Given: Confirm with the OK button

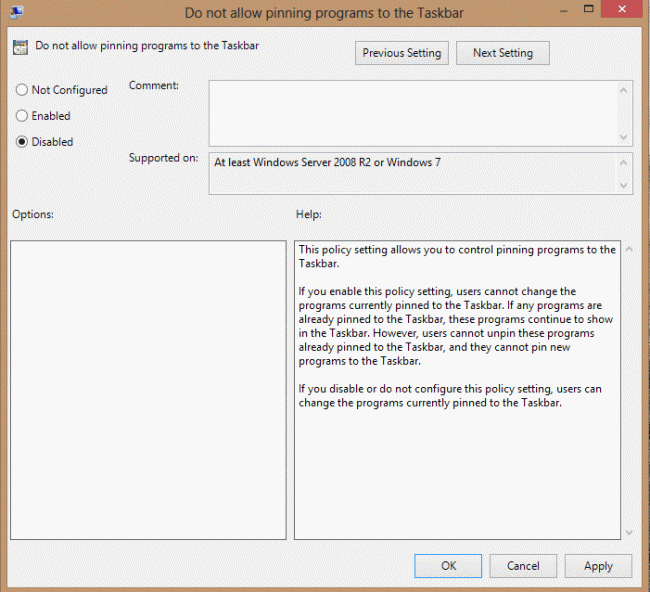Looking at the screenshot, I should point(448,566).
